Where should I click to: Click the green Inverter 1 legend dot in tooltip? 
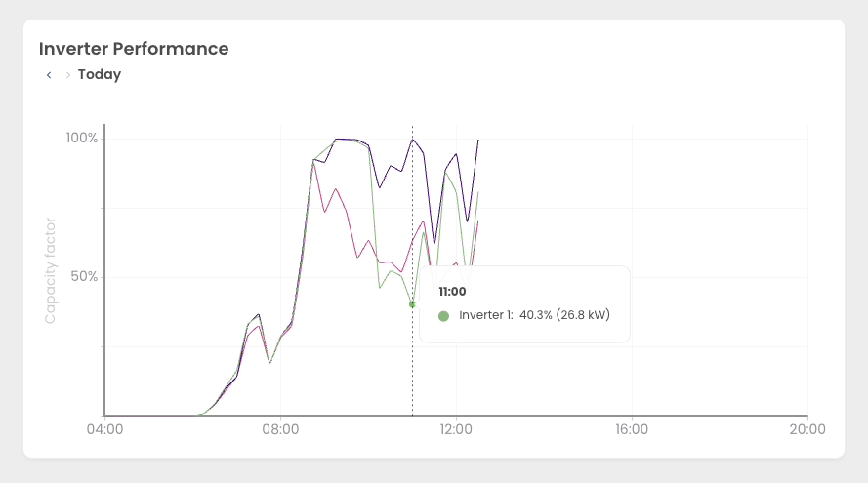tap(443, 316)
